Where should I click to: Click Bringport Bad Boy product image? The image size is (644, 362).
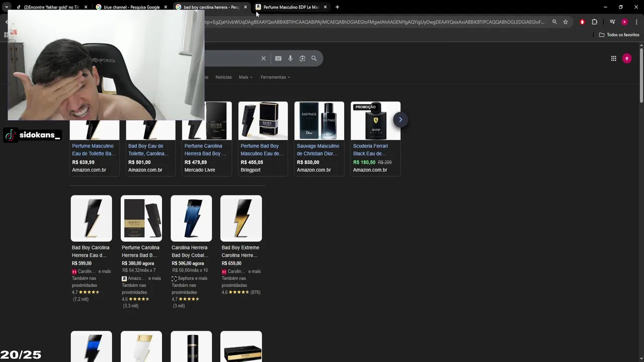pos(263,121)
